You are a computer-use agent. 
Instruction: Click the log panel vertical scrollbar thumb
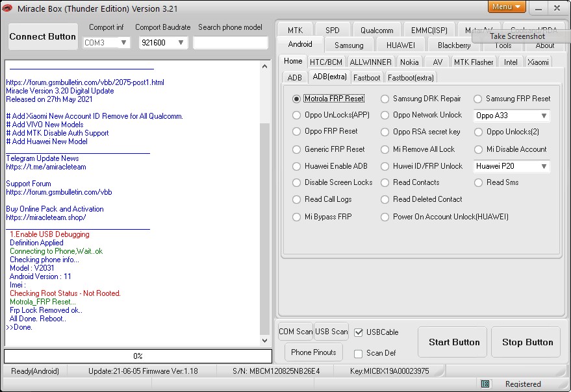264,229
